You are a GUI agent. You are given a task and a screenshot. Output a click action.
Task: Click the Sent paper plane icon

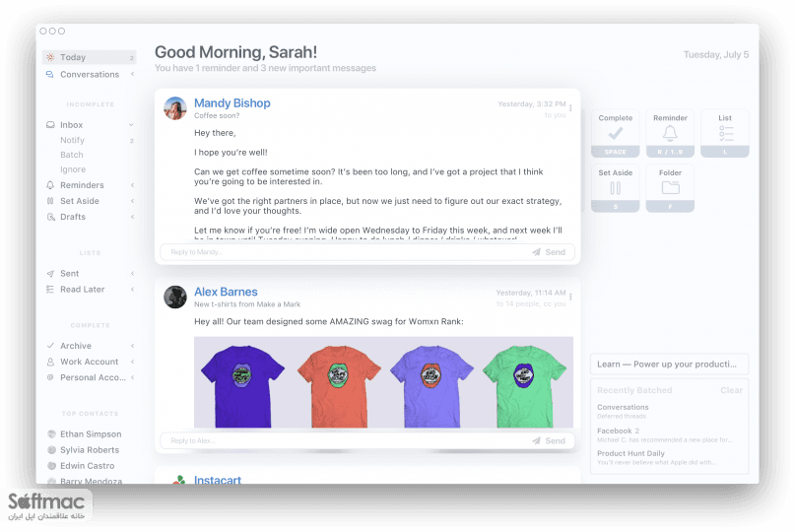(50, 273)
